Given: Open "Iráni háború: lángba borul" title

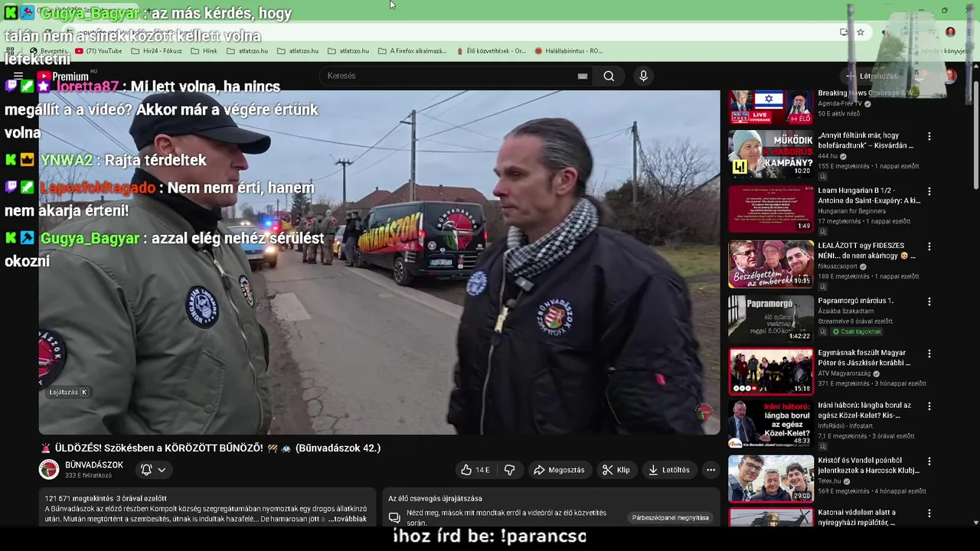Looking at the screenshot, I should (x=866, y=409).
